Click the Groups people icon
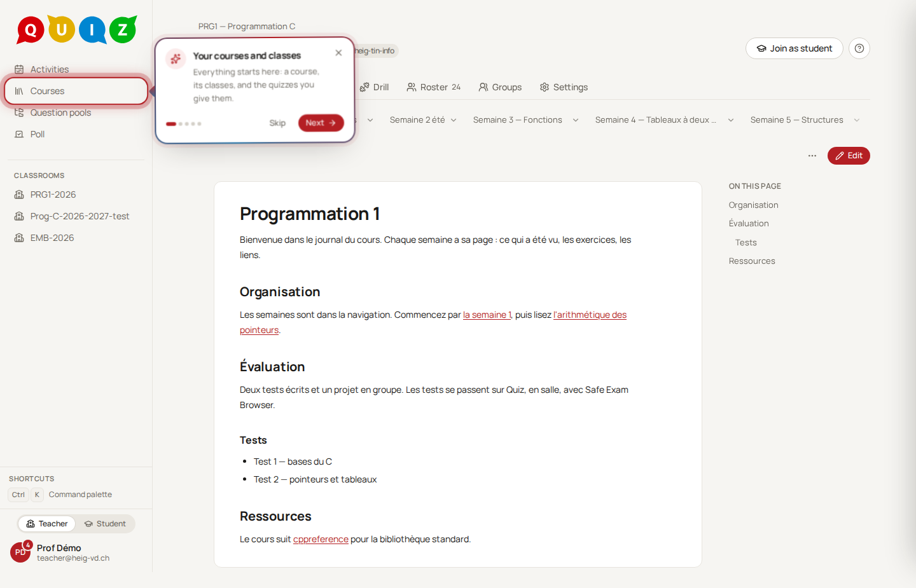Image resolution: width=916 pixels, height=588 pixels. point(483,87)
